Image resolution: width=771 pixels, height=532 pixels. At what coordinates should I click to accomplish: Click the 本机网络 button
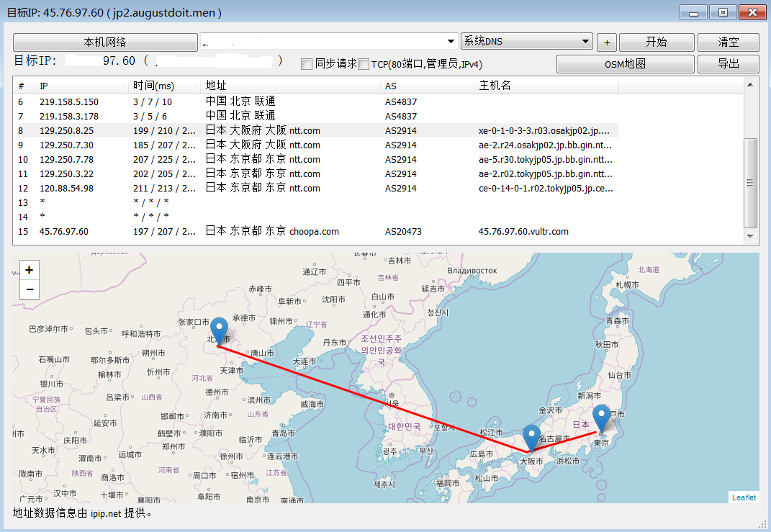pos(105,42)
